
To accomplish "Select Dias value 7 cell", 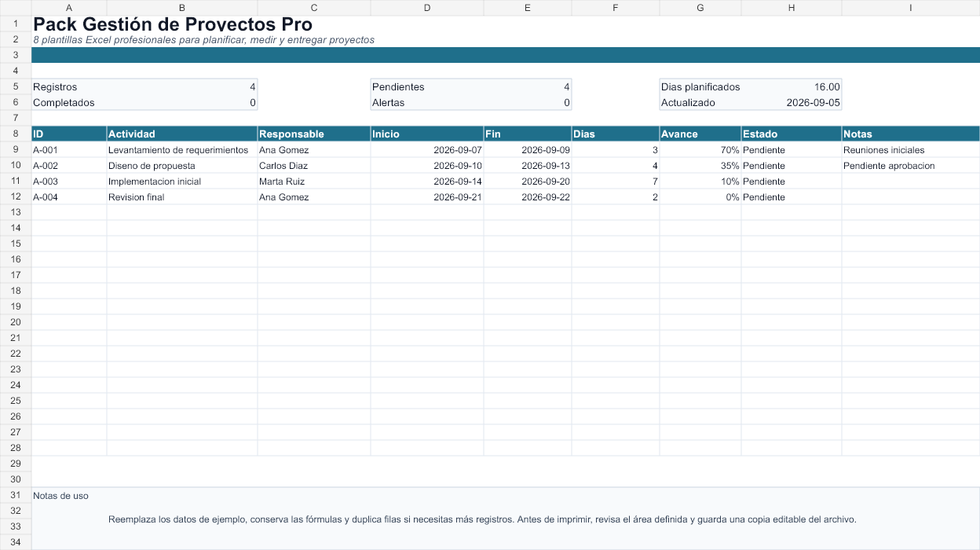I will (616, 181).
